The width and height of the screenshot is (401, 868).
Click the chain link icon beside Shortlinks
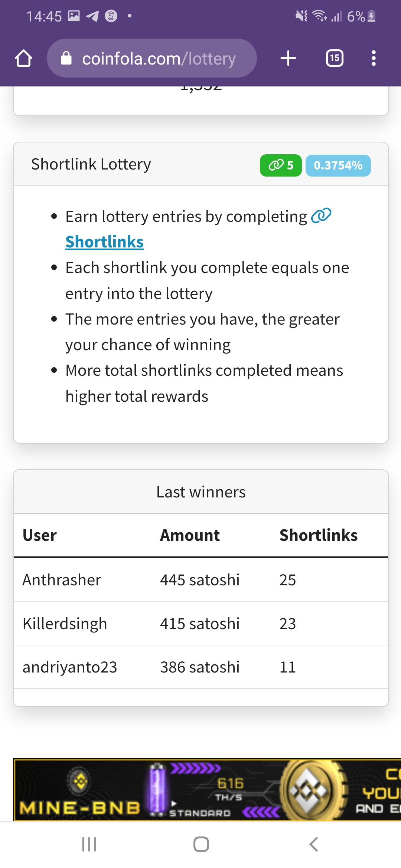[321, 216]
